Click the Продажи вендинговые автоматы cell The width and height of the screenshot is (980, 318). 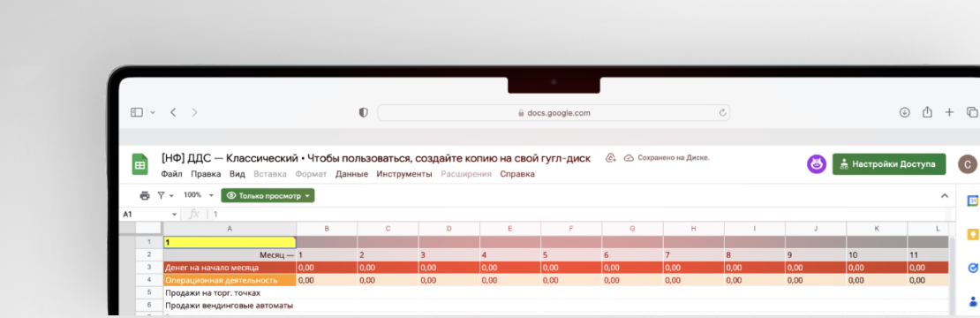pos(230,306)
